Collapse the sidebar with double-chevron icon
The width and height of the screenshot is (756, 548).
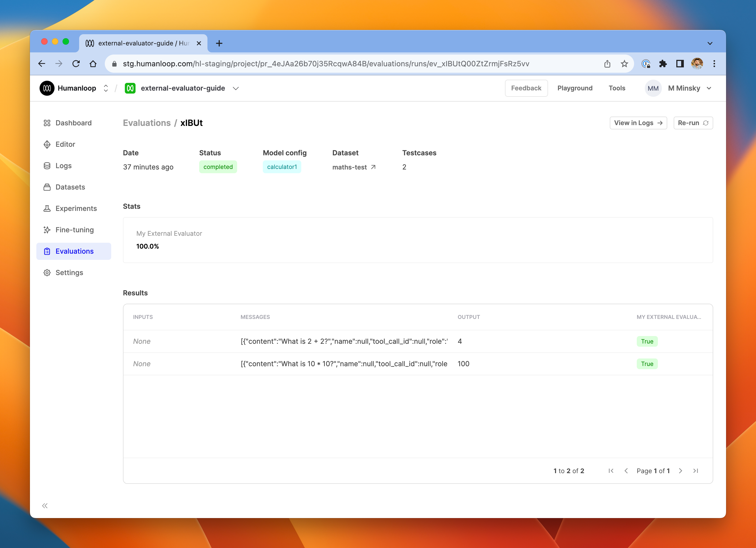point(45,506)
